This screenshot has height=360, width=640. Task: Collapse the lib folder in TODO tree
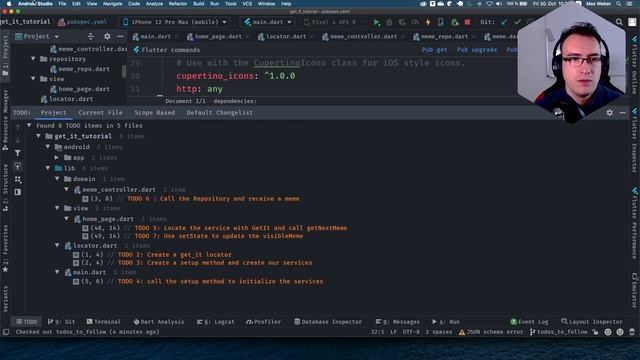(x=48, y=168)
